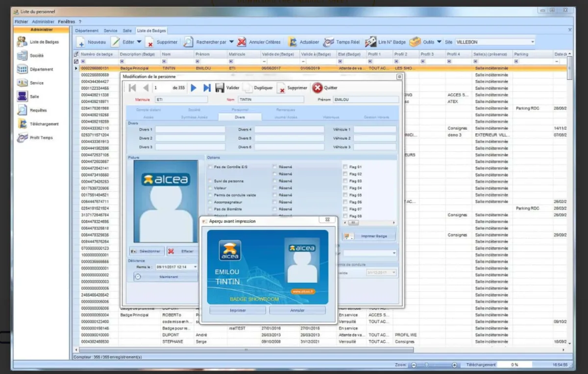Expand the Outils dropdown arrow
The height and width of the screenshot is (374, 588).
pos(439,42)
